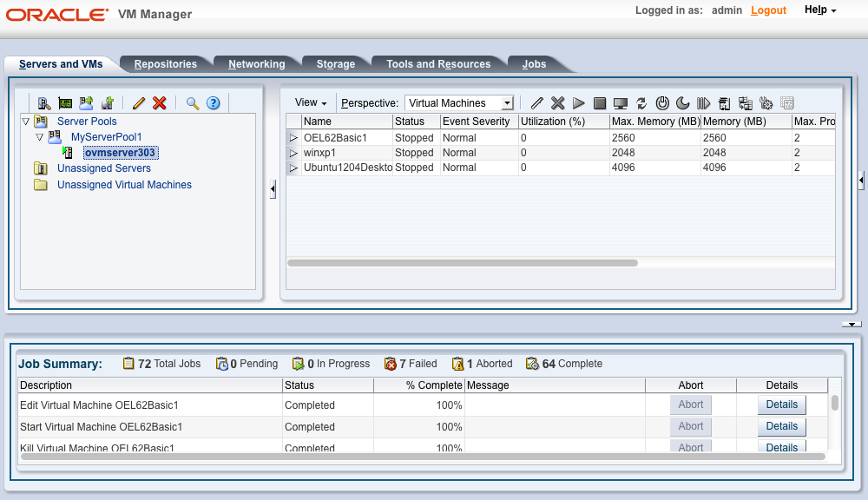Click the Display Events table icon
Viewport: 868px width, 500px height.
(787, 103)
